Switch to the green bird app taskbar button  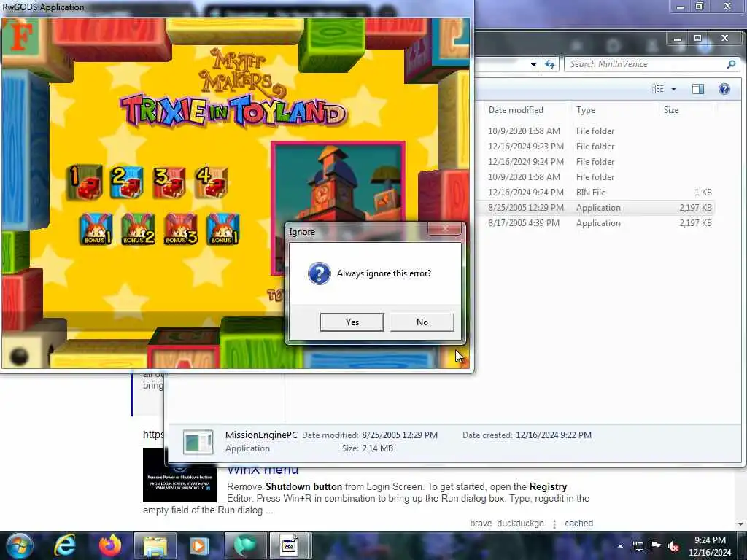[245, 545]
